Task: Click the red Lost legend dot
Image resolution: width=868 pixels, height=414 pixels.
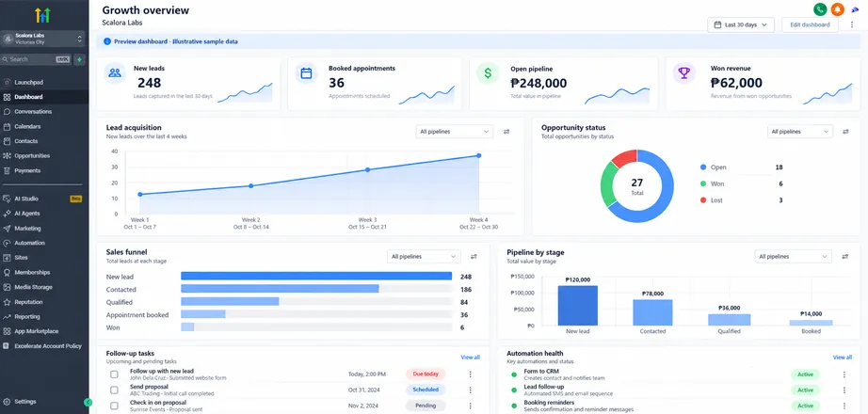Action: coord(703,200)
